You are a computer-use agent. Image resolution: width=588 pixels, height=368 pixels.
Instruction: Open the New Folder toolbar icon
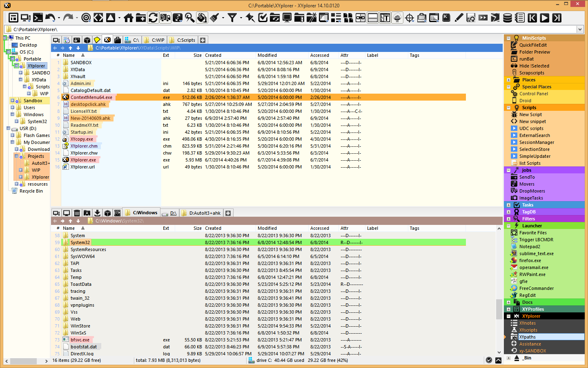(141, 18)
